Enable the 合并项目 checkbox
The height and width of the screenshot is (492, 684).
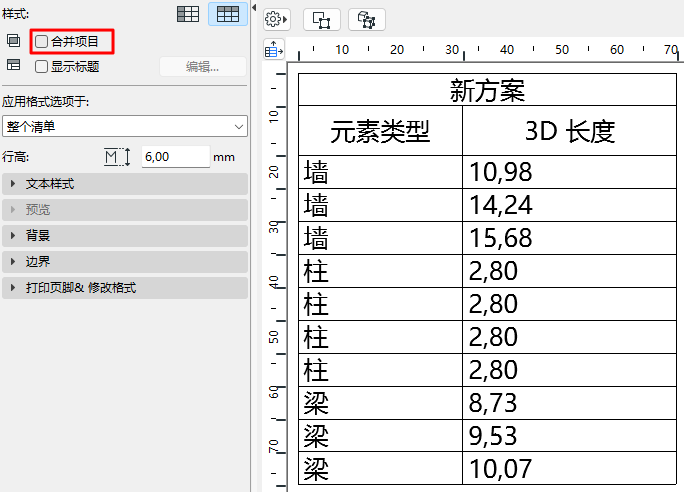[41, 41]
